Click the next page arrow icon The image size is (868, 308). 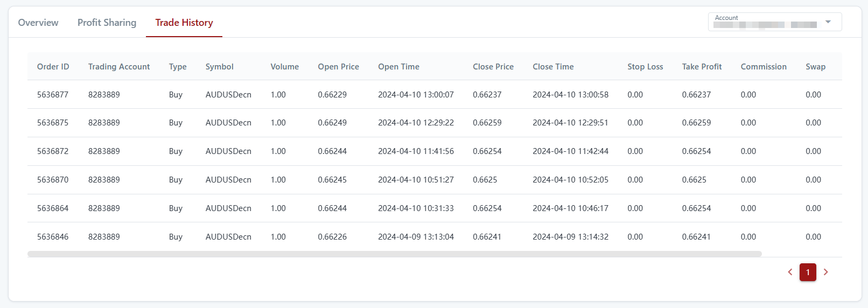(x=825, y=272)
